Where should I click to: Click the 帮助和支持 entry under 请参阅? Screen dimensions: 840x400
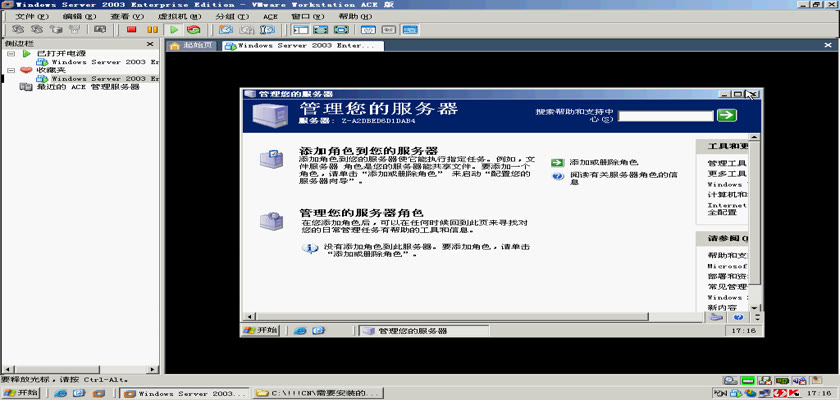click(727, 255)
